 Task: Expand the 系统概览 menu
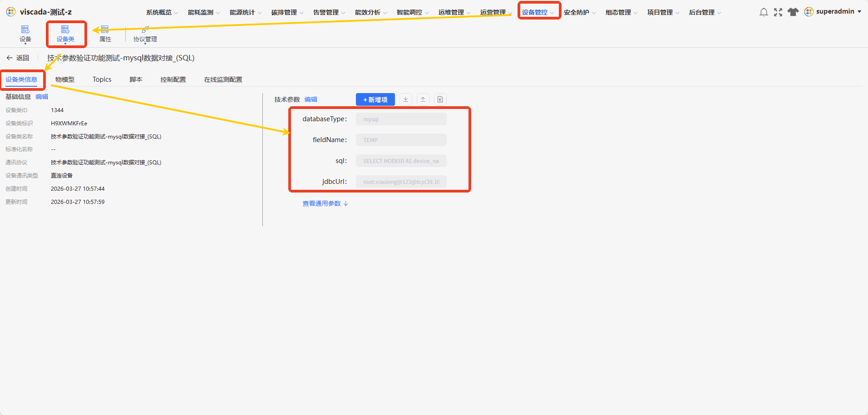162,12
